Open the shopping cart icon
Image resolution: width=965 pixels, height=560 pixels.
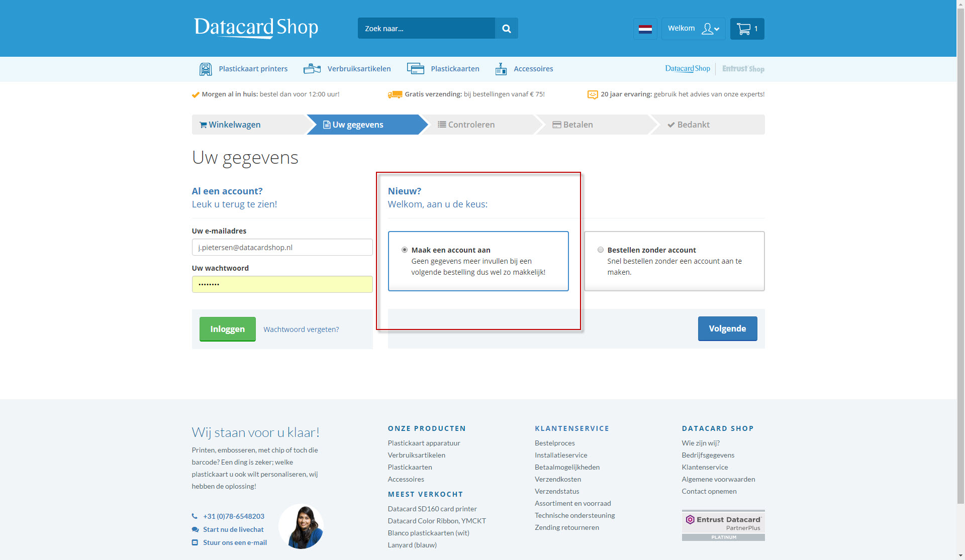(747, 29)
